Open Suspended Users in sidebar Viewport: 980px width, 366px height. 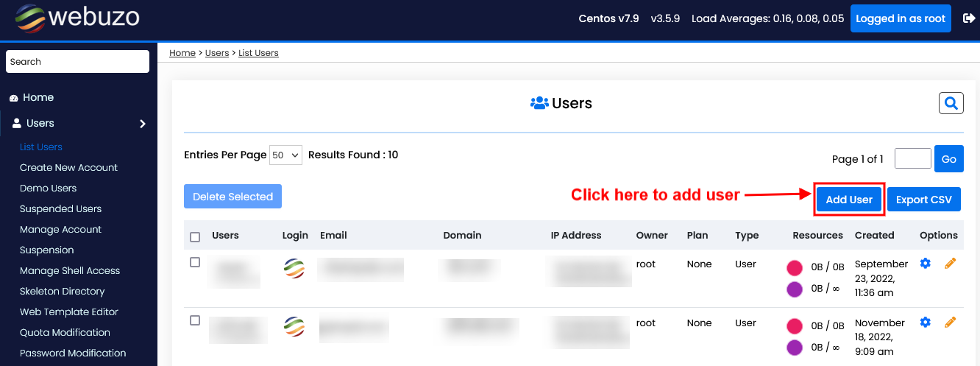(x=60, y=209)
